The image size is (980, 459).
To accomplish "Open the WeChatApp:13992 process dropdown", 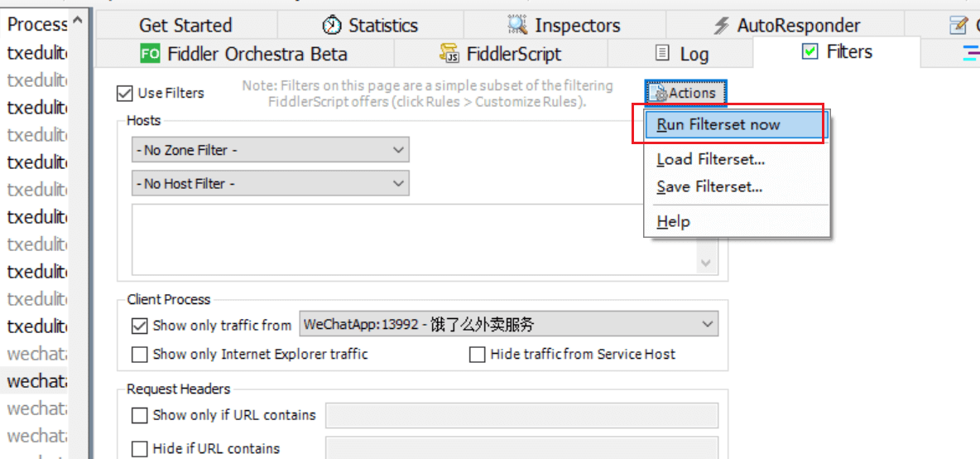I will coord(509,324).
